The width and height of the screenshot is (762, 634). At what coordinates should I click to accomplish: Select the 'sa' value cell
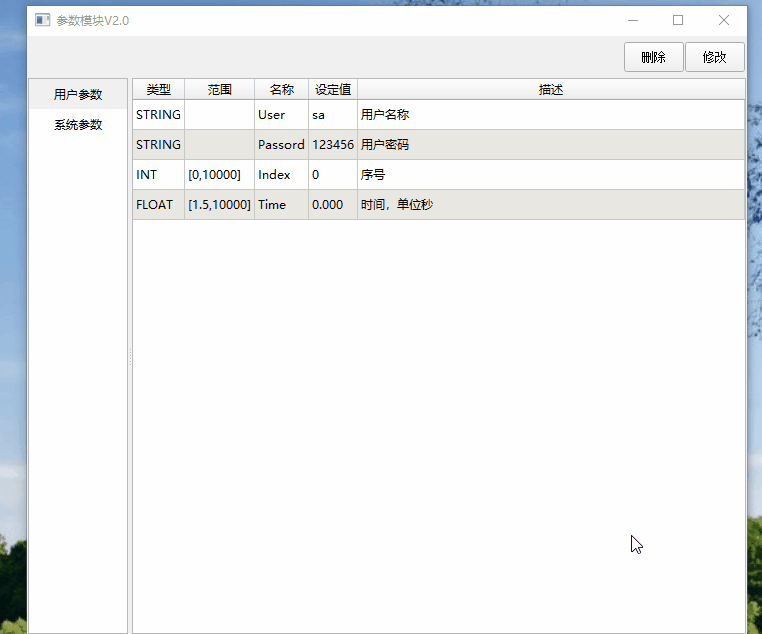click(333, 115)
